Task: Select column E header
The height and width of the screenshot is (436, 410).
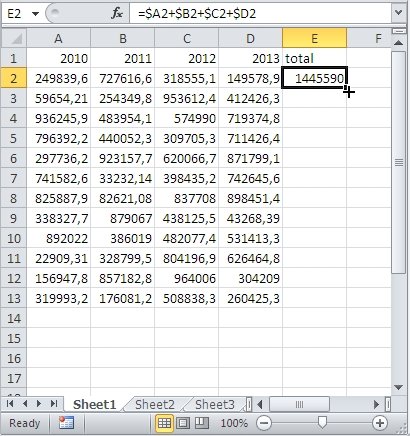Action: point(314,38)
